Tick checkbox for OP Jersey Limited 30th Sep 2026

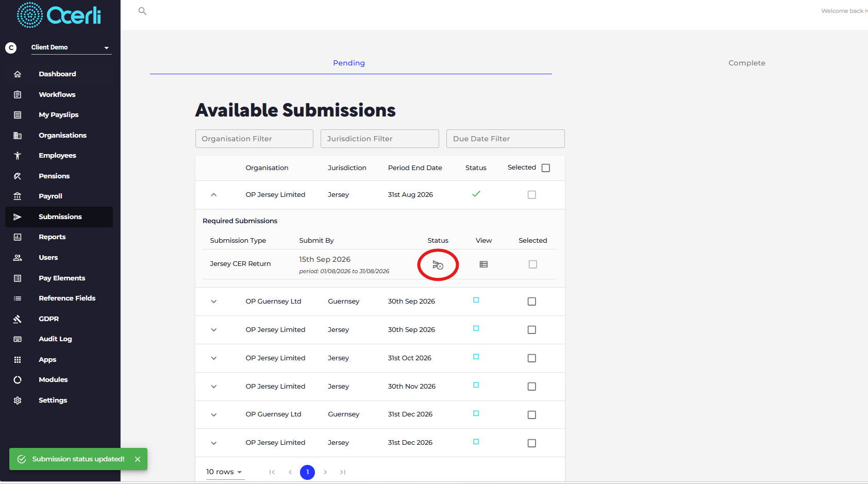tap(532, 330)
